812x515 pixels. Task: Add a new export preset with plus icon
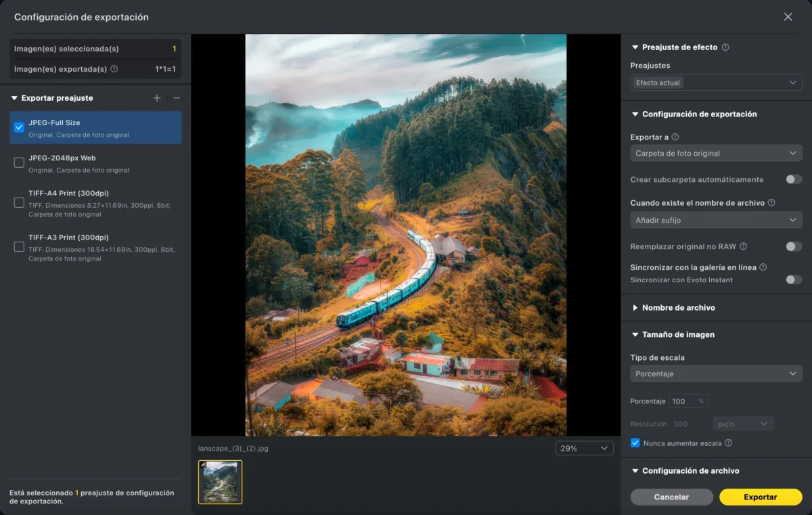(x=157, y=98)
